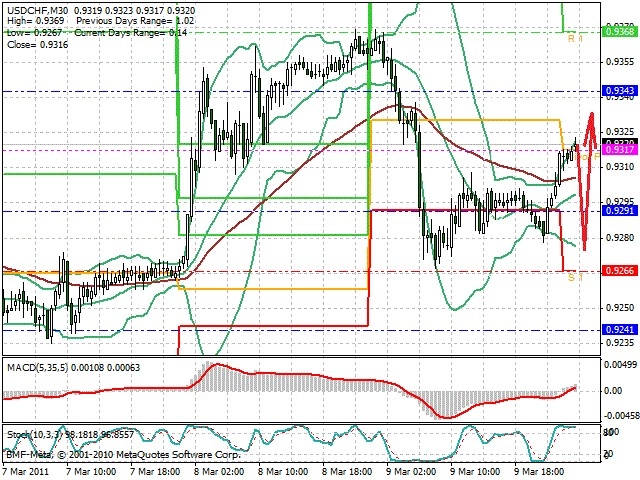The height and width of the screenshot is (480, 640).
Task: Click the red arrow drawing on chart
Action: coord(587,180)
